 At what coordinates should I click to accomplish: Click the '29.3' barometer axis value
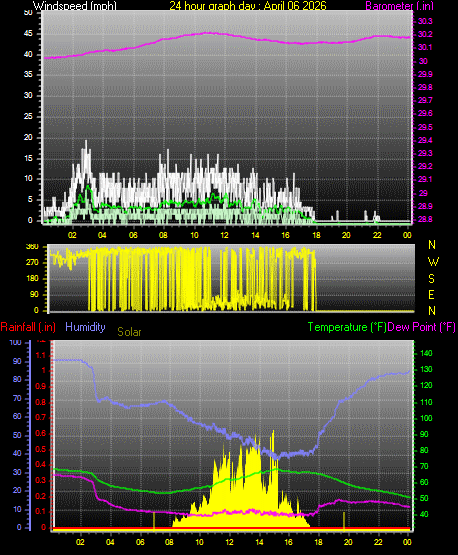point(425,153)
